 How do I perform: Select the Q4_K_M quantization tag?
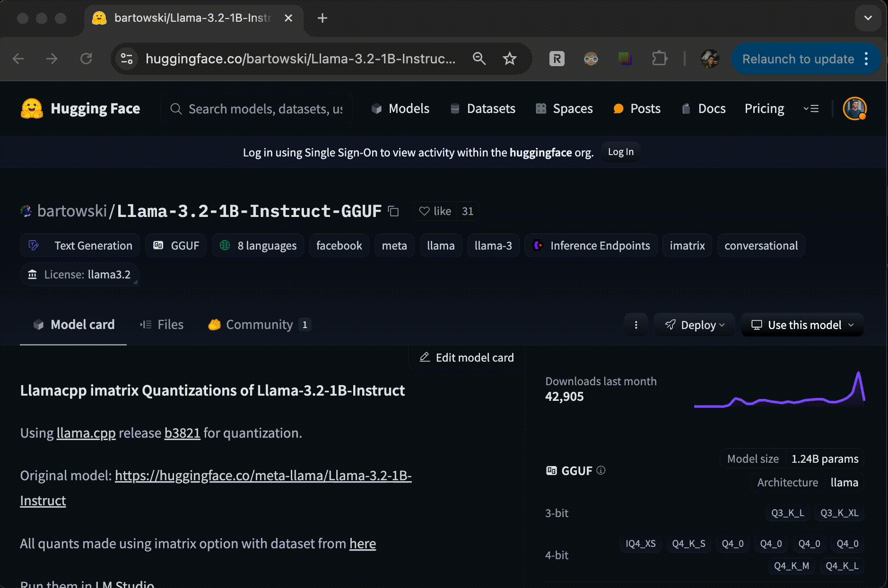pos(791,566)
